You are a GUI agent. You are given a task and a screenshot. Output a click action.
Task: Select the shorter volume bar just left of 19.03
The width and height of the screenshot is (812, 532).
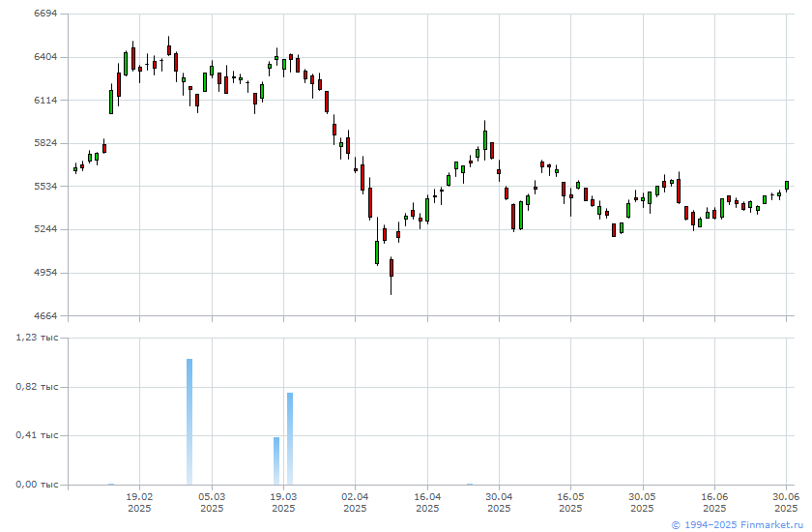click(x=276, y=461)
